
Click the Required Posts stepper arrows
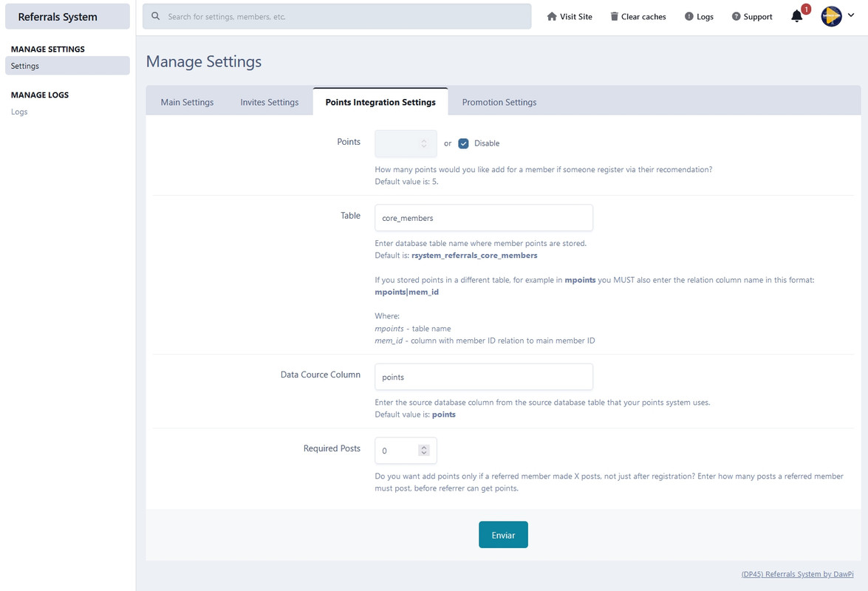pyautogui.click(x=424, y=451)
